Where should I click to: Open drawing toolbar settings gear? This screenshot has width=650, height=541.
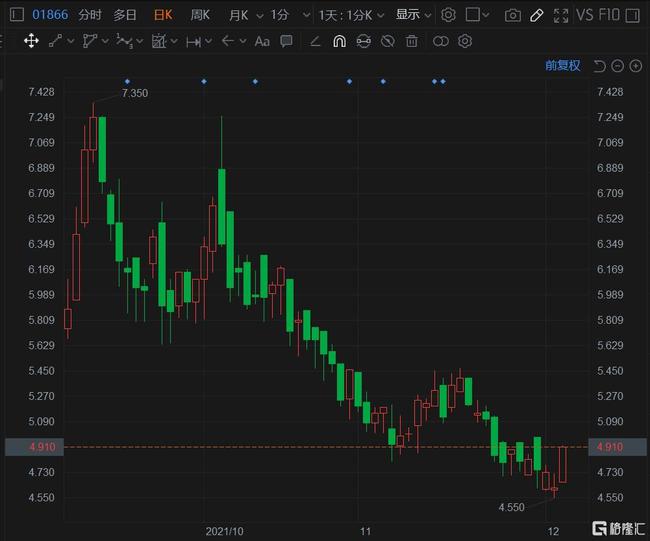(465, 41)
